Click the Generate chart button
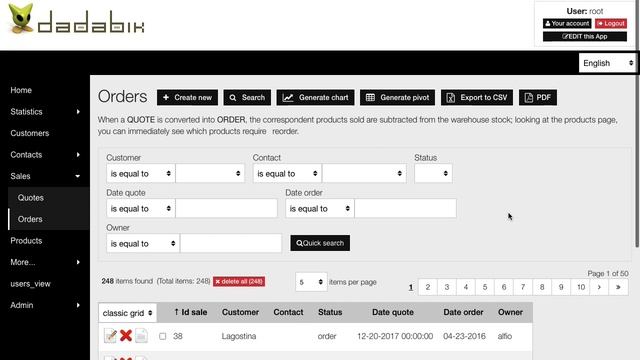The height and width of the screenshot is (360, 640). [316, 98]
